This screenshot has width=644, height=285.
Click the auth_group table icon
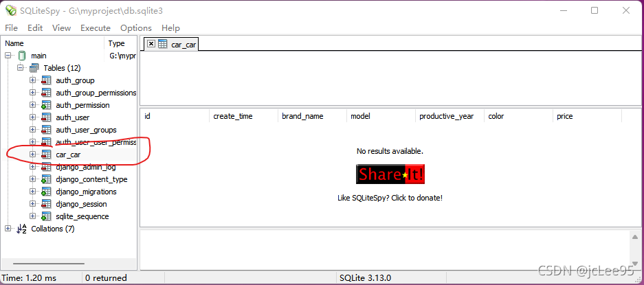click(46, 80)
